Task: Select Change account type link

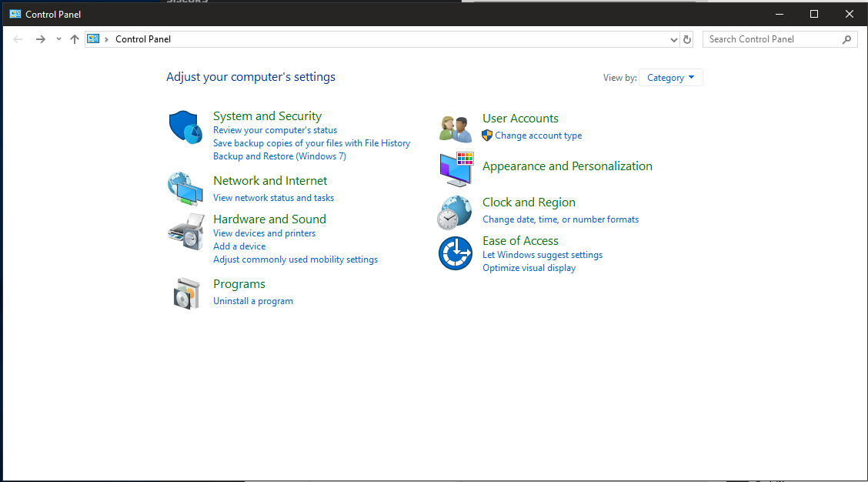Action: 538,136
